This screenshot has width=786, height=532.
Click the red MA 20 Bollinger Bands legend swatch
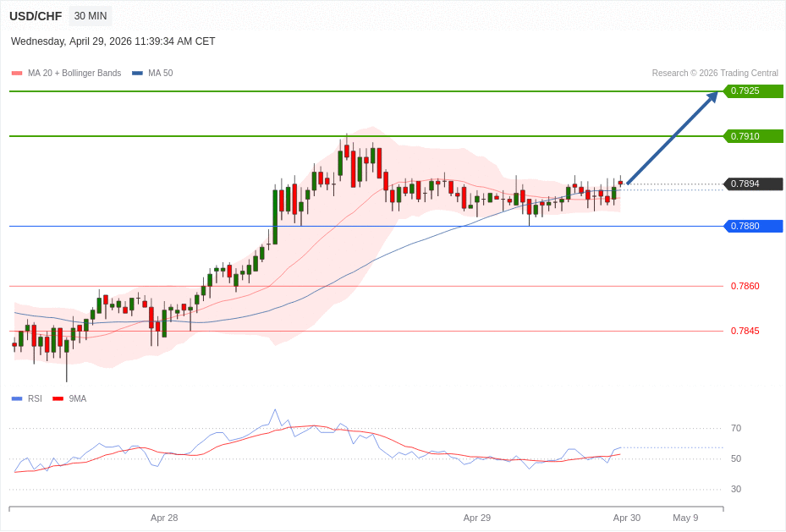pyautogui.click(x=17, y=74)
